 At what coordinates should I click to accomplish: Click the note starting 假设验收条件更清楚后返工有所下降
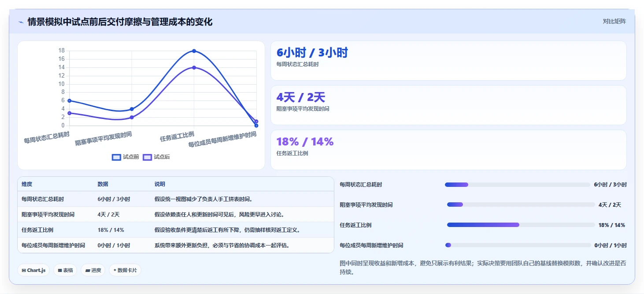click(x=227, y=230)
